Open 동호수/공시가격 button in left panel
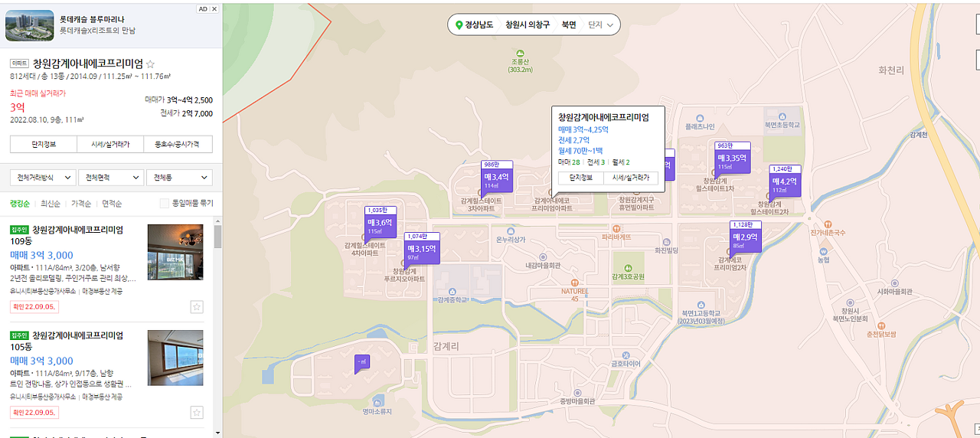980x438 pixels. (178, 145)
